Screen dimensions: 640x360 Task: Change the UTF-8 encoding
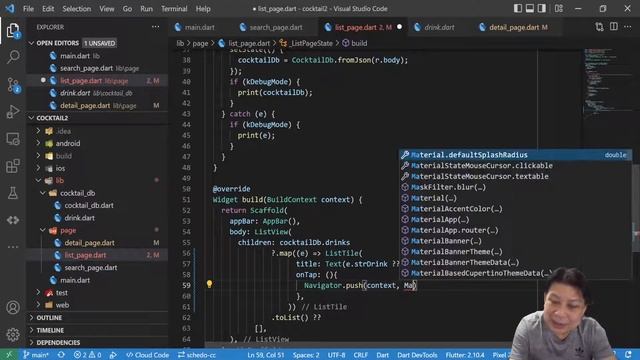(x=336, y=355)
